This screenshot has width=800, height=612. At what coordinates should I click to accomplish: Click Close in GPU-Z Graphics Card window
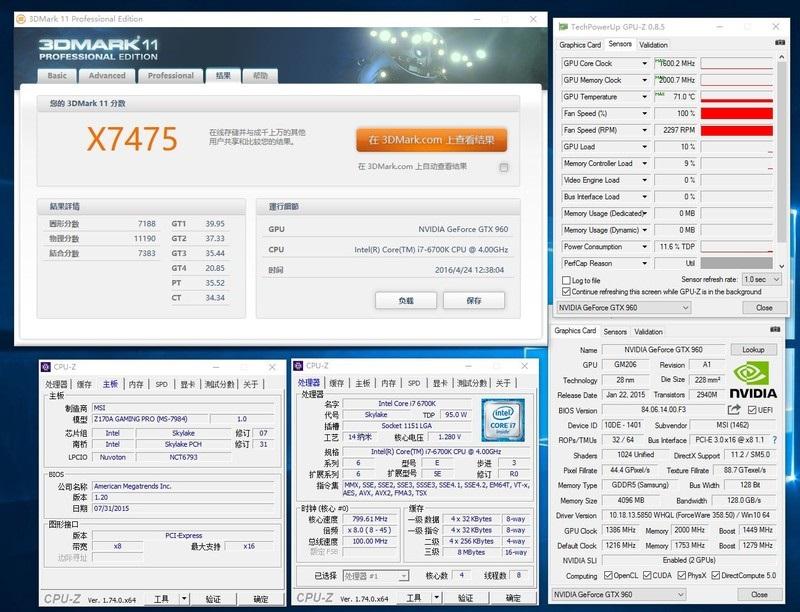[759, 595]
